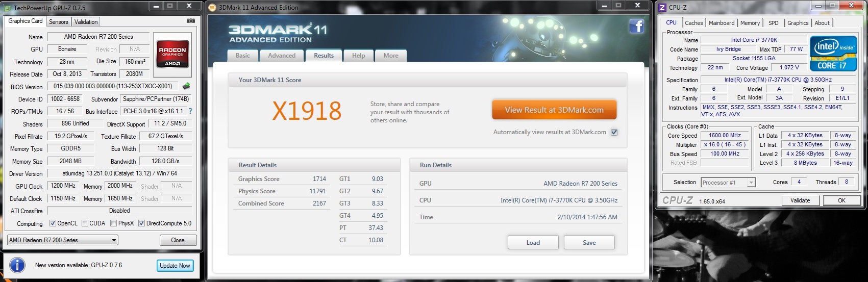This screenshot has width=868, height=282.
Task: Open the Facebook share icon in 3DMark
Action: tap(636, 26)
